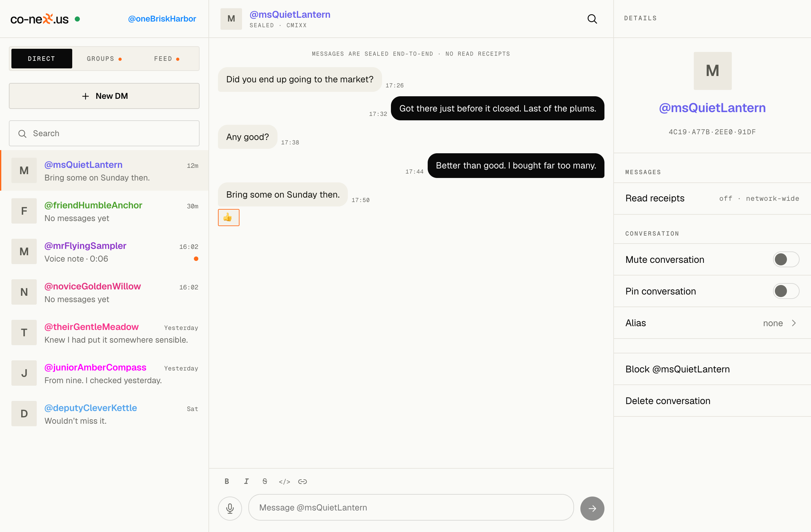Open Read receipts setting row
811x532 pixels.
pyautogui.click(x=712, y=198)
